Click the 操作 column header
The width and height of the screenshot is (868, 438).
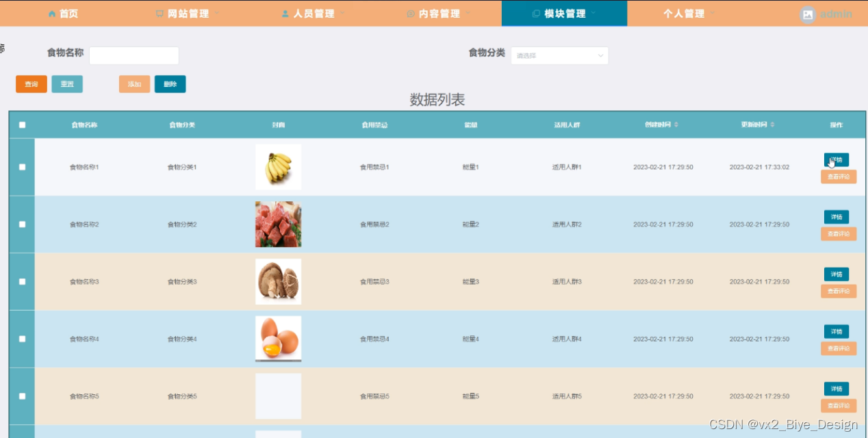coord(836,125)
